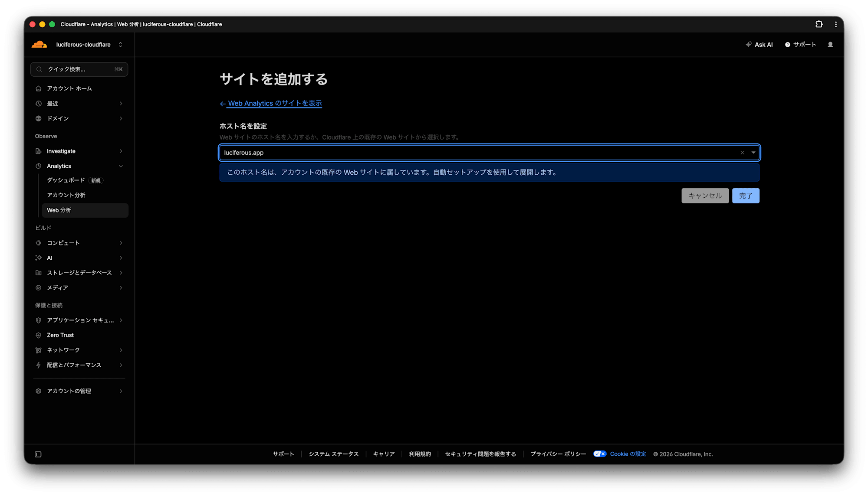
Task: Open セキュリティ問題を報告する footer link
Action: point(480,454)
